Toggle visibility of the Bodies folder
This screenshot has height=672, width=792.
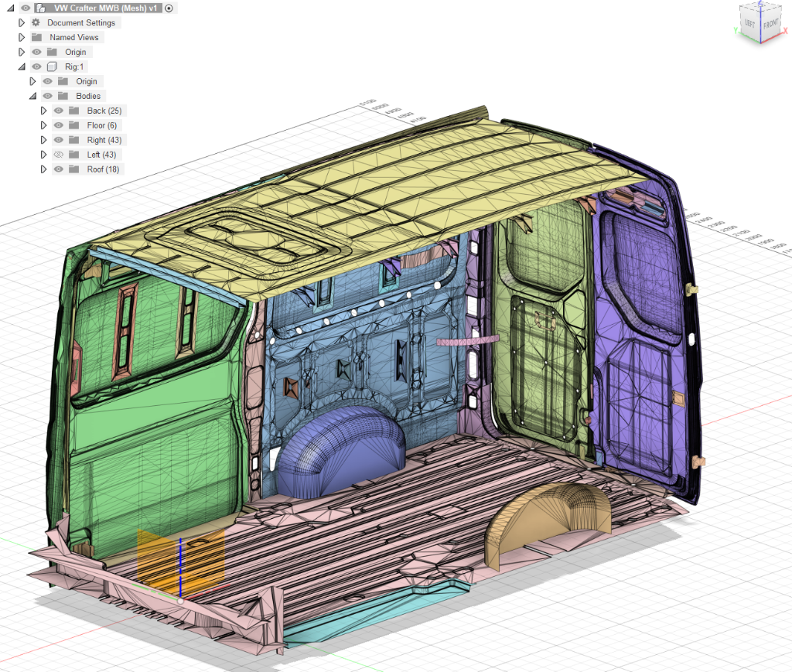pyautogui.click(x=48, y=96)
